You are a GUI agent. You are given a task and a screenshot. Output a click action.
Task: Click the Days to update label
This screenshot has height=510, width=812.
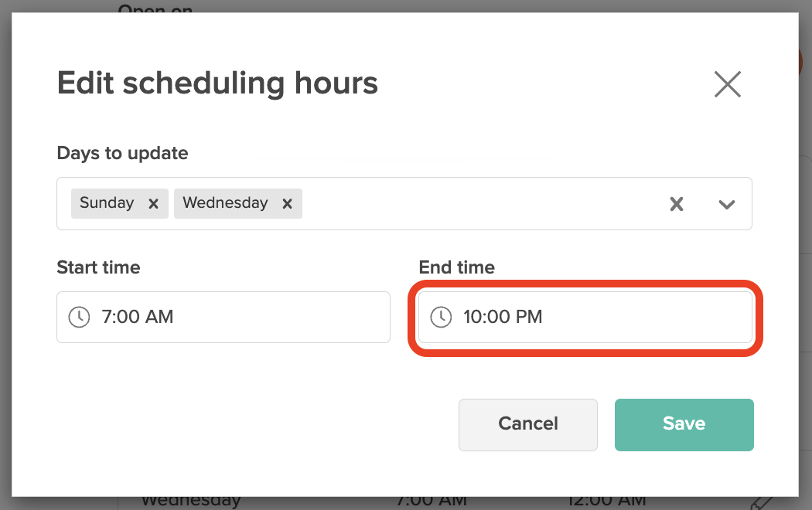tap(121, 153)
